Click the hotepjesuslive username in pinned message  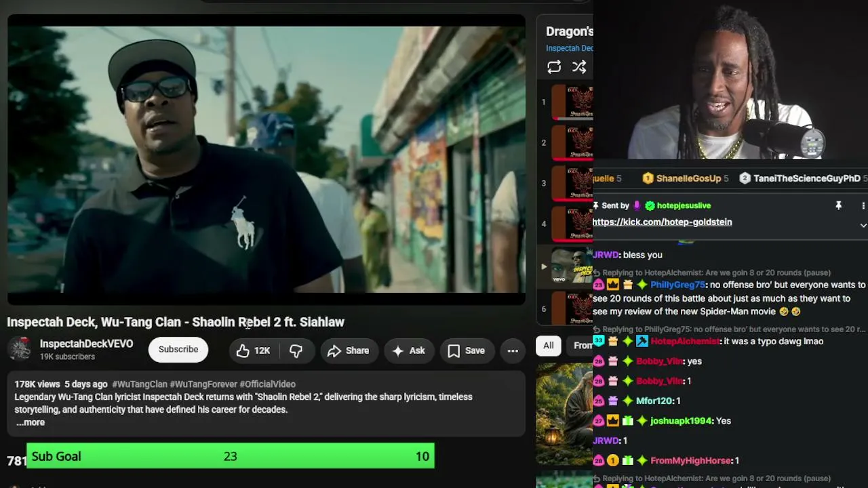pos(684,205)
